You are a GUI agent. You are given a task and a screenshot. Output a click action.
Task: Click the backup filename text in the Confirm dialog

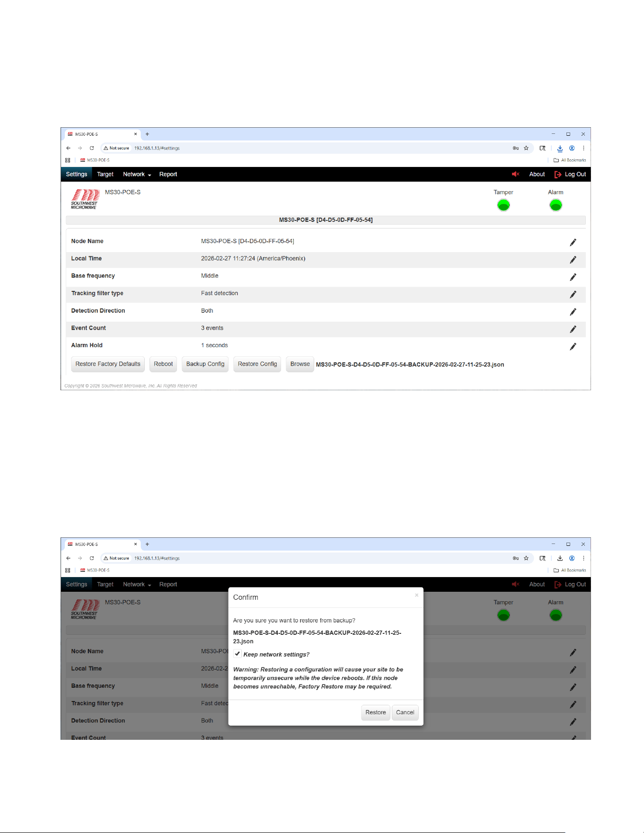[x=317, y=637]
